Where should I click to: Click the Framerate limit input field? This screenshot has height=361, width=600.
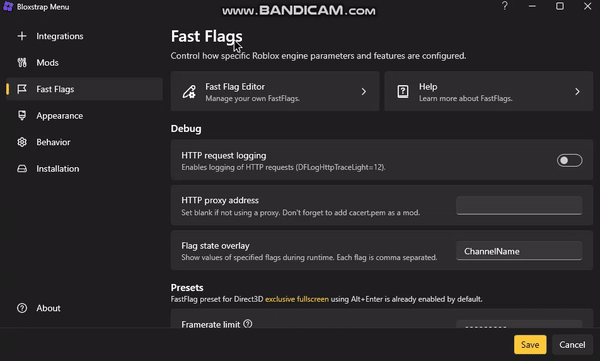click(519, 324)
